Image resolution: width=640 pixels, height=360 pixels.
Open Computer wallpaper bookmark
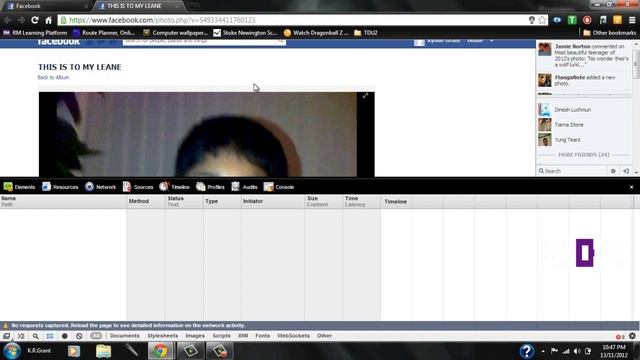[176, 33]
